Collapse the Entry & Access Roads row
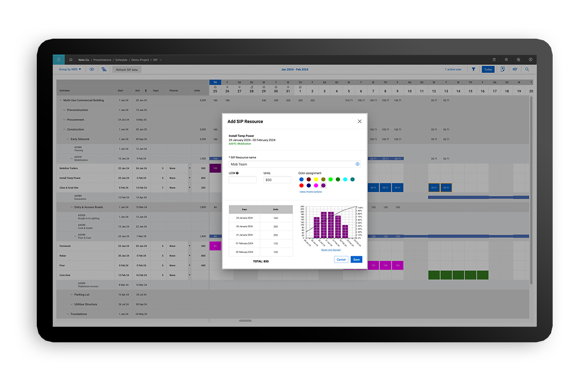588x381 pixels. pyautogui.click(x=72, y=207)
